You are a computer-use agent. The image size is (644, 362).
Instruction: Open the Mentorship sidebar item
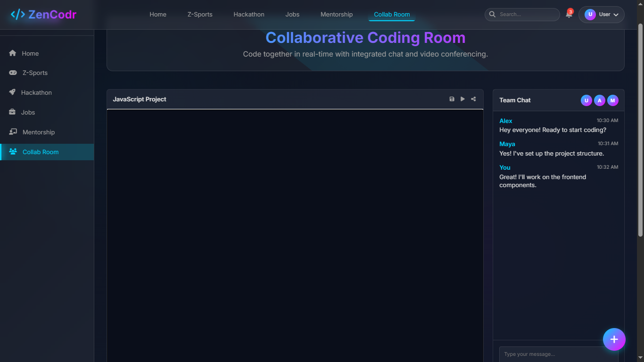(38, 132)
